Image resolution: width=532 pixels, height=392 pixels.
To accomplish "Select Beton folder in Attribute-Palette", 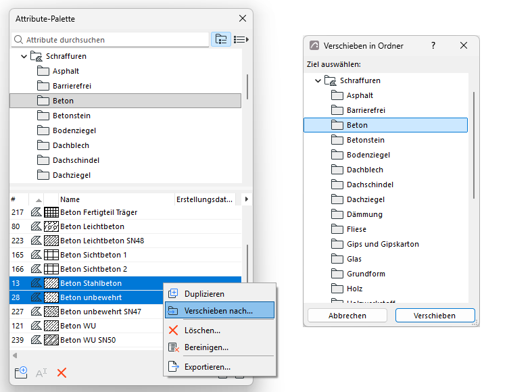I will [126, 101].
